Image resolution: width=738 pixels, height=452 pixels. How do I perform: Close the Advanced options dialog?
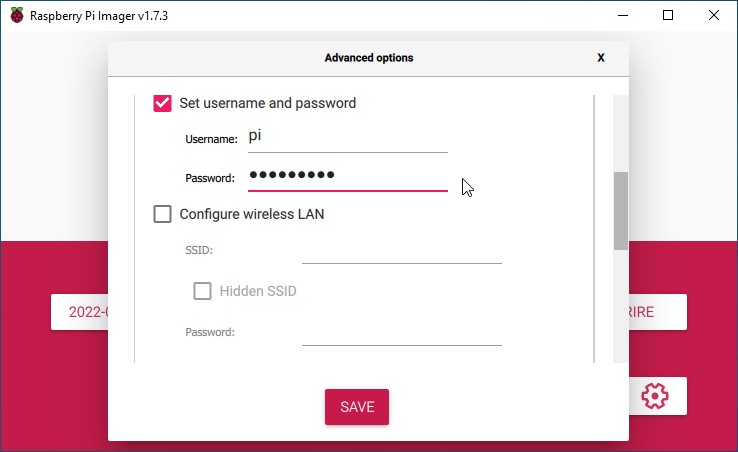point(601,57)
